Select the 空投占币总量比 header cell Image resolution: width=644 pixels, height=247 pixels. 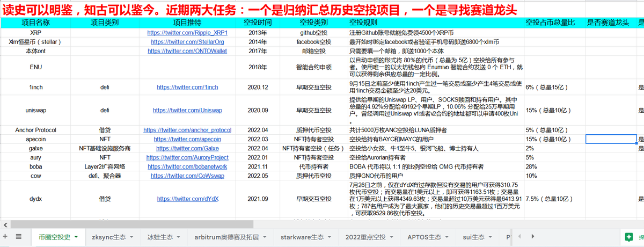[555, 23]
